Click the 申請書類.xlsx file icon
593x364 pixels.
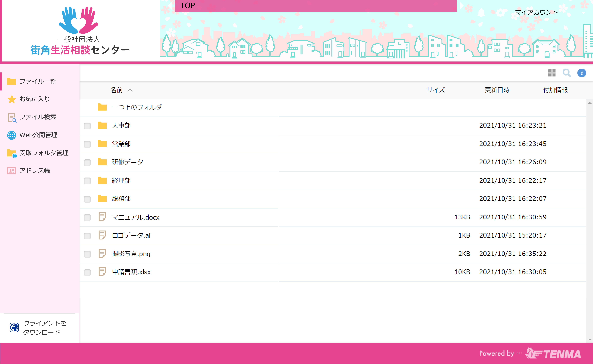pos(102,272)
